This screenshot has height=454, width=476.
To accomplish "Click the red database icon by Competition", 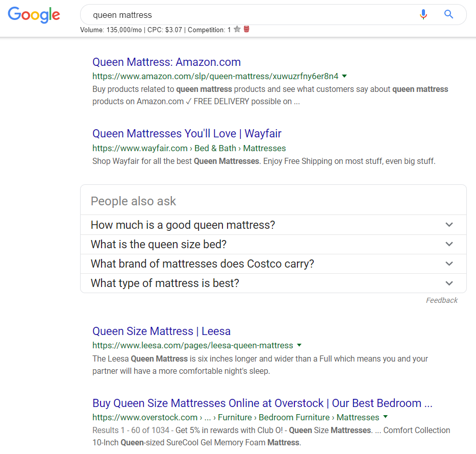I will click(x=246, y=29).
